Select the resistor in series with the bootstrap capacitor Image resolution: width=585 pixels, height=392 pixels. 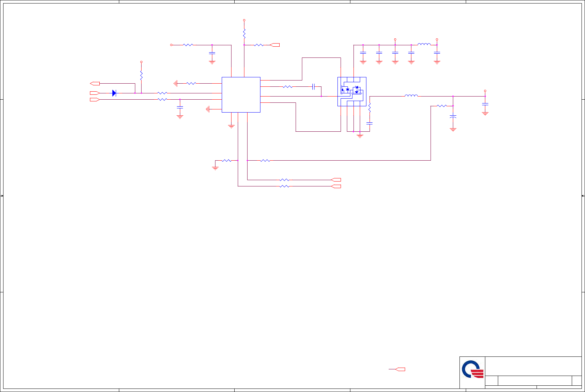point(288,86)
